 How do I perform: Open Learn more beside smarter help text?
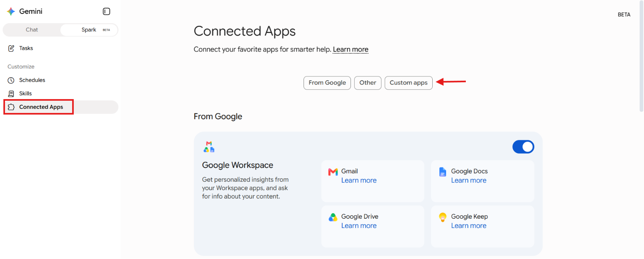(351, 50)
